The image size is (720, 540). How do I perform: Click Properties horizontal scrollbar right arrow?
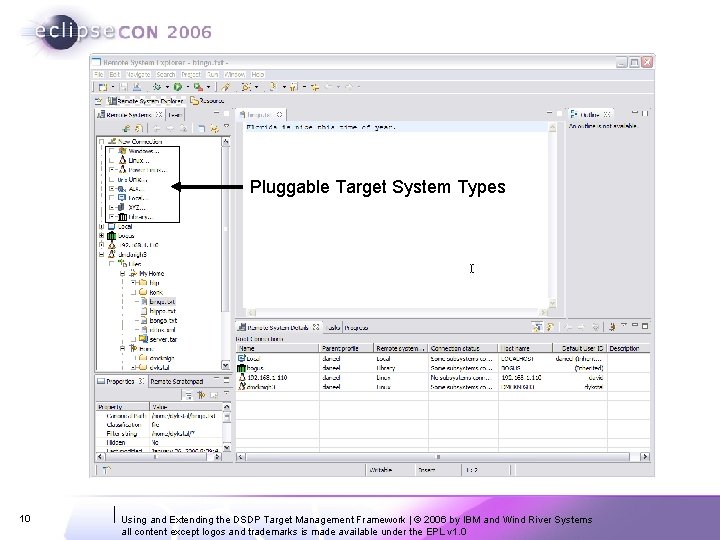tap(218, 457)
